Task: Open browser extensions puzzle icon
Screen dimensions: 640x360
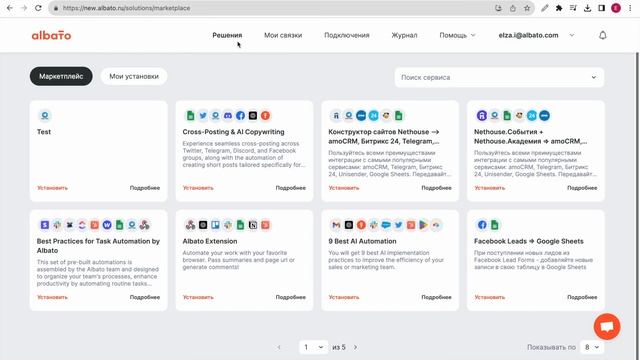Action: (x=559, y=8)
